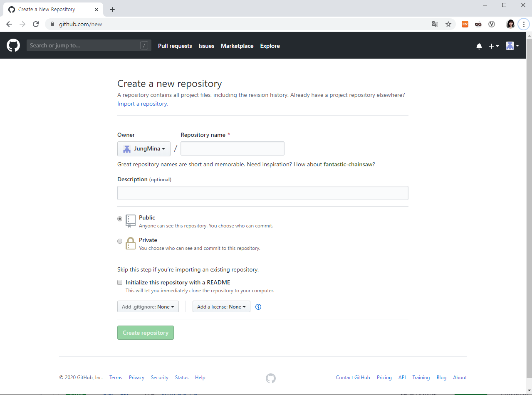The image size is (532, 395).
Task: Click the Create repository button
Action: coord(146,333)
